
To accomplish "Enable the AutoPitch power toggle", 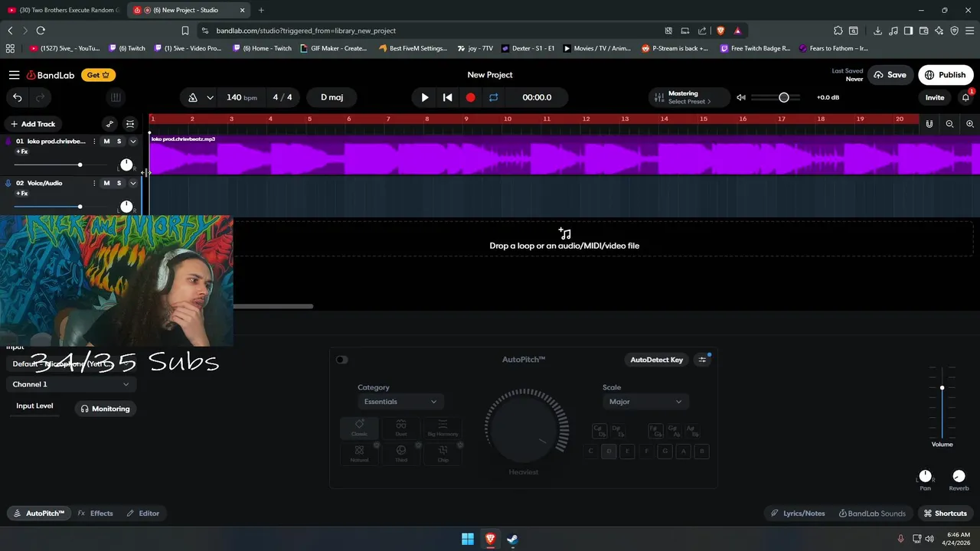I will (341, 360).
